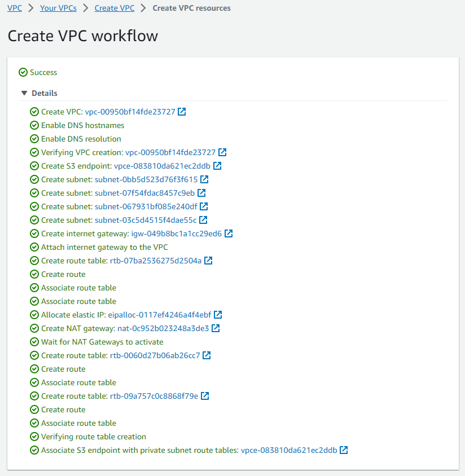Viewport: 465px width, 476px height.
Task: Click external link icon beside rtb-09a757c0c8868f79e
Action: click(x=205, y=396)
